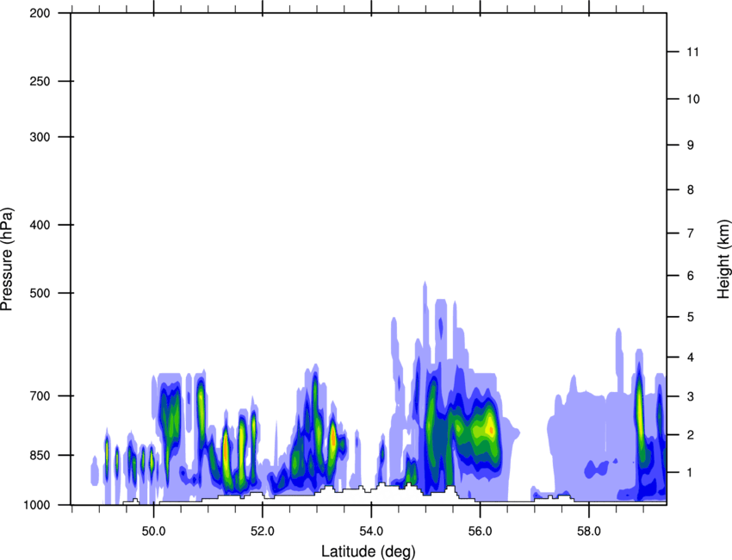Image resolution: width=732 pixels, height=560 pixels.
Task: Select the 250 pressure tick label
Action: 40,81
